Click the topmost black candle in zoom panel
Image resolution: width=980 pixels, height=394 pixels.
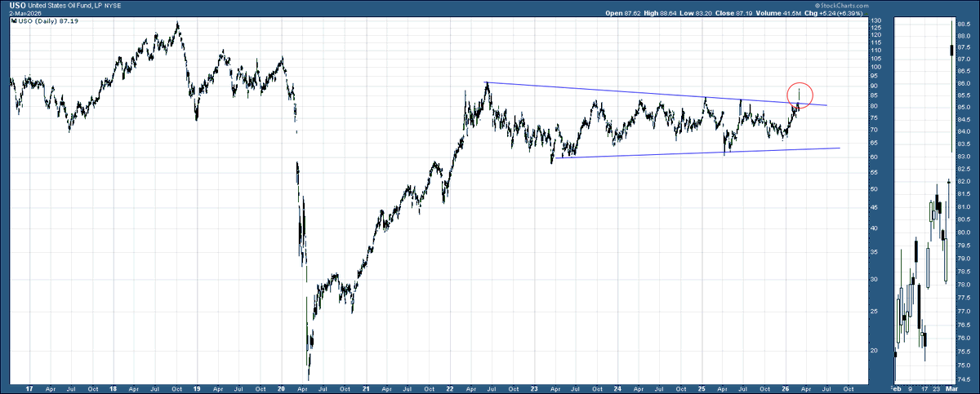951,51
